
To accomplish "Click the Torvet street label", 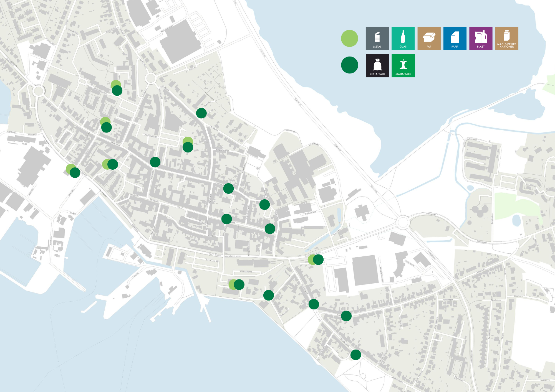I will [x=180, y=208].
